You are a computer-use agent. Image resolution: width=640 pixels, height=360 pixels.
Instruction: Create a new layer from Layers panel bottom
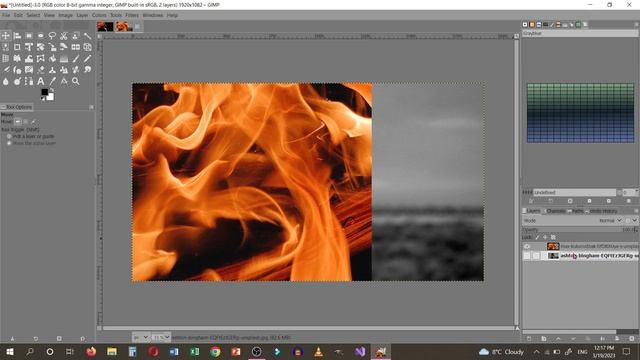529,338
